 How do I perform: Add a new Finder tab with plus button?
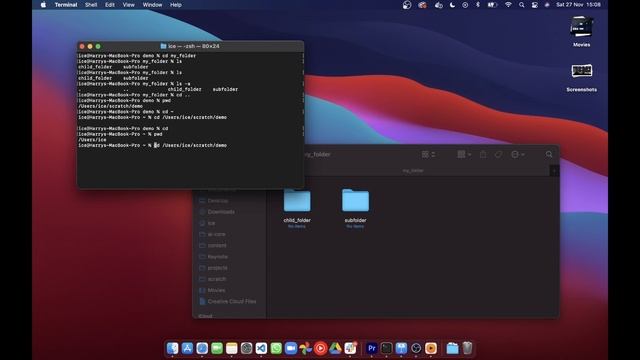[554, 171]
